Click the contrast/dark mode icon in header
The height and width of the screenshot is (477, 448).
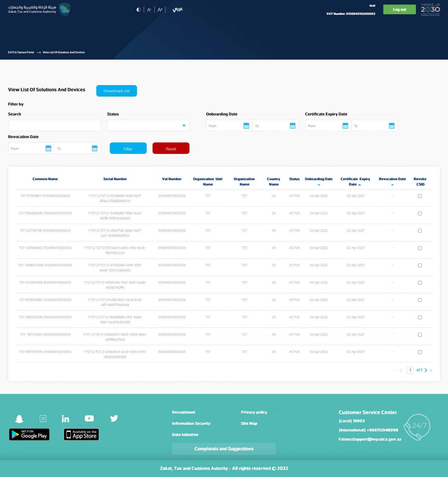tap(138, 10)
